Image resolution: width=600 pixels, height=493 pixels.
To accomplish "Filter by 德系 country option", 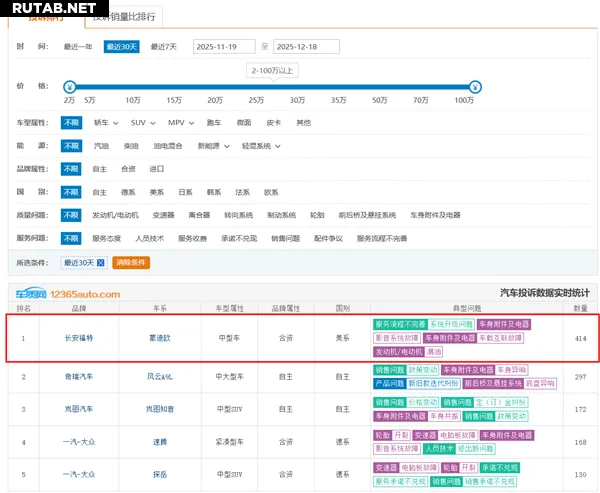I will click(128, 192).
